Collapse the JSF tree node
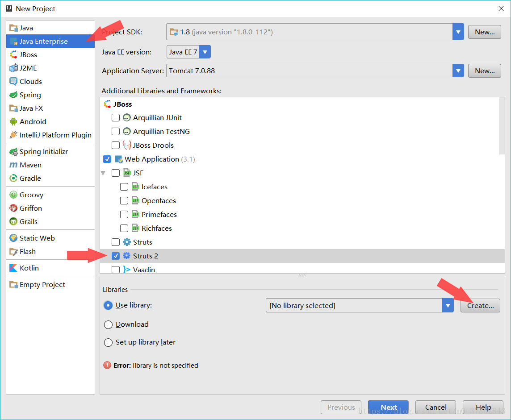The width and height of the screenshot is (511, 420). [x=103, y=173]
